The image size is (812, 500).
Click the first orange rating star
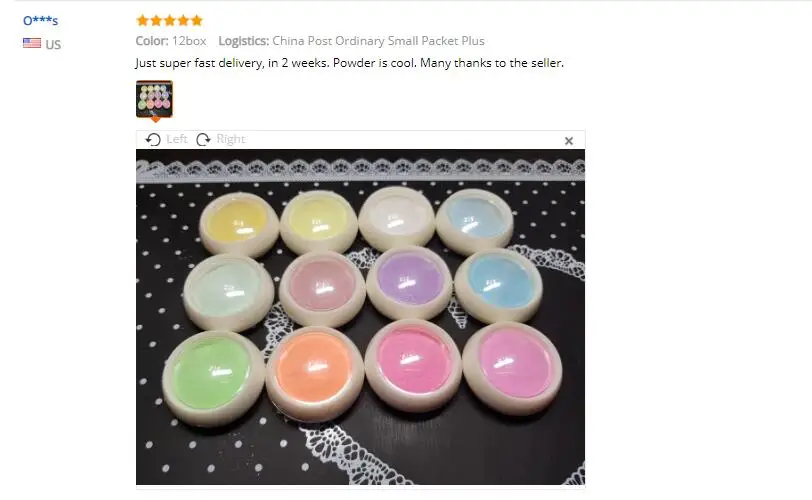142,20
